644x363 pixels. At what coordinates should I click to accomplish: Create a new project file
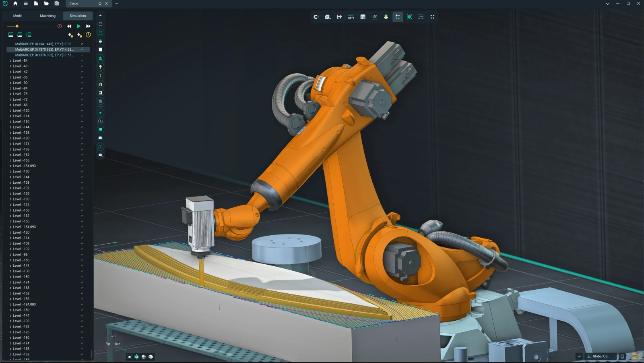coord(36,3)
